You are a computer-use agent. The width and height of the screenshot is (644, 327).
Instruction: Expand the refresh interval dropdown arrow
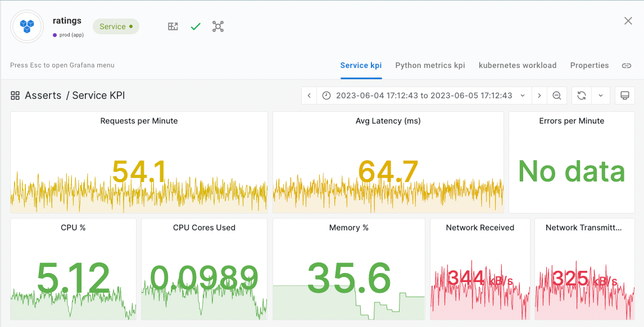coord(601,96)
